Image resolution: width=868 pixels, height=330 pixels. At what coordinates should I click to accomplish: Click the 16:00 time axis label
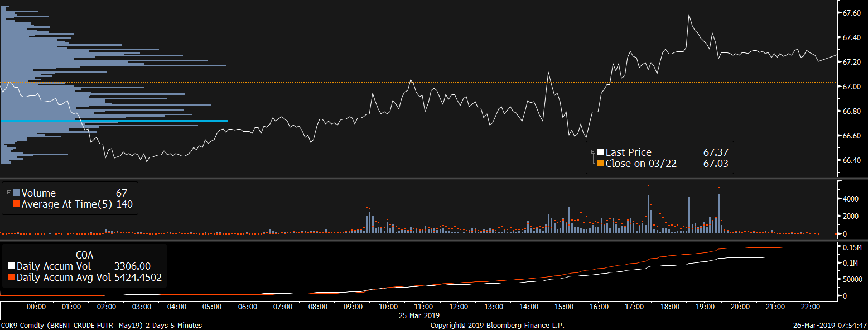(x=599, y=307)
